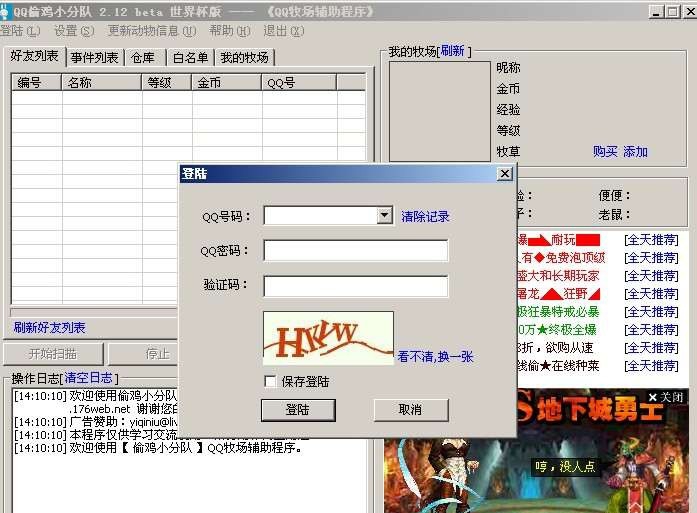The image size is (697, 513).
Task: Switch to the 好友列表 tab
Action: tap(35, 56)
